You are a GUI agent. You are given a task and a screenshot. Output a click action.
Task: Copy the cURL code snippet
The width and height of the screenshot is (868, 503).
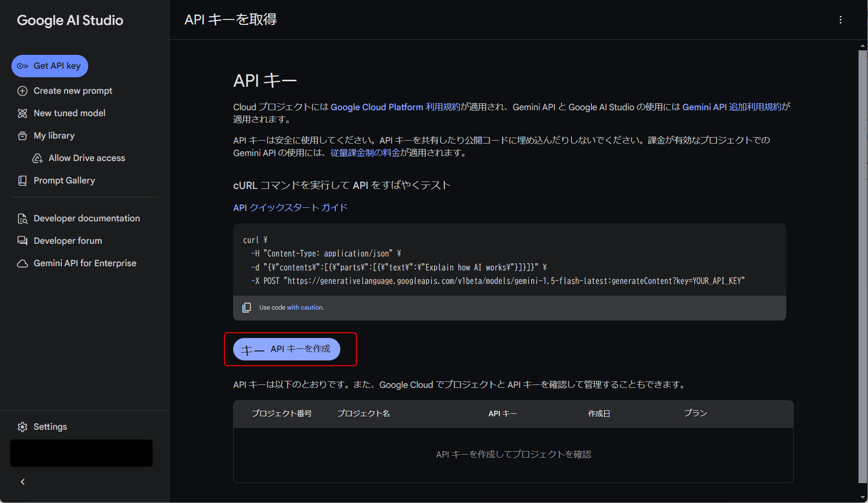[247, 308]
